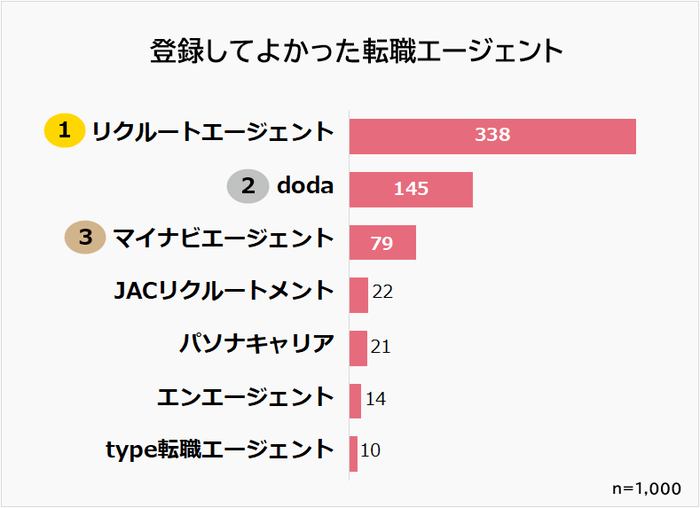Click the value label 10

pyautogui.click(x=370, y=451)
